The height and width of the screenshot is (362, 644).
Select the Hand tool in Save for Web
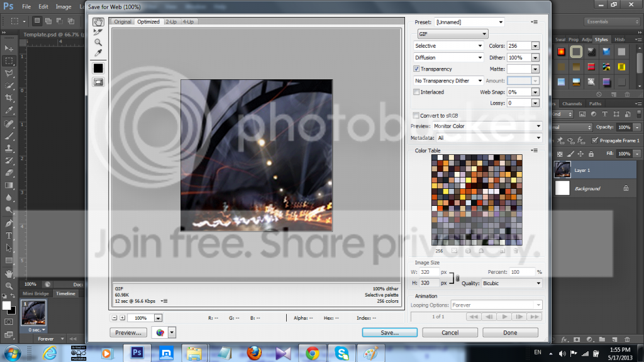[x=98, y=22]
